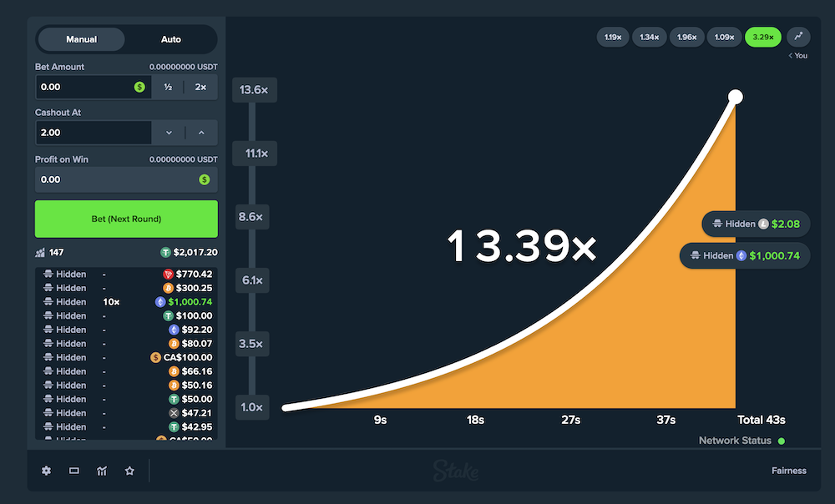This screenshot has height=504, width=835.
Task: Open live stats chart icon
Action: pos(102,471)
